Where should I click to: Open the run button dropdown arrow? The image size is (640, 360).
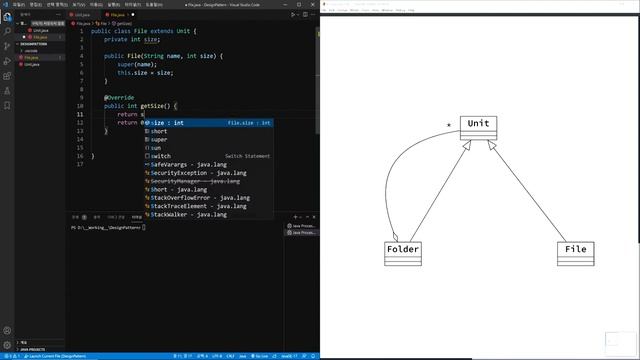coord(298,15)
